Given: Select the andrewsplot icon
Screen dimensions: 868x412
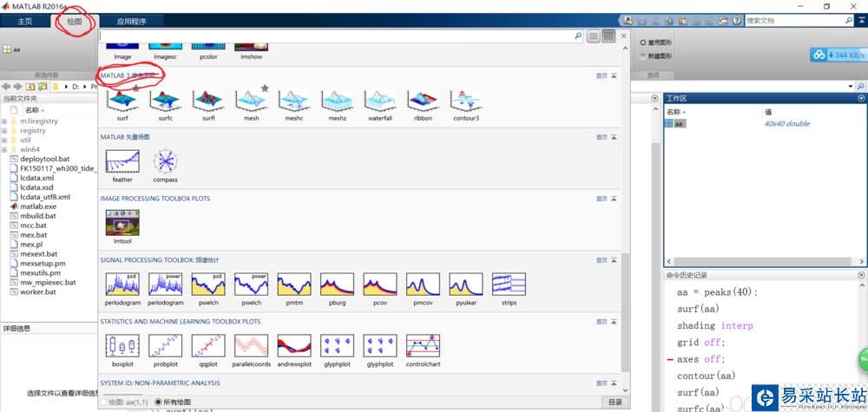Looking at the screenshot, I should [294, 345].
